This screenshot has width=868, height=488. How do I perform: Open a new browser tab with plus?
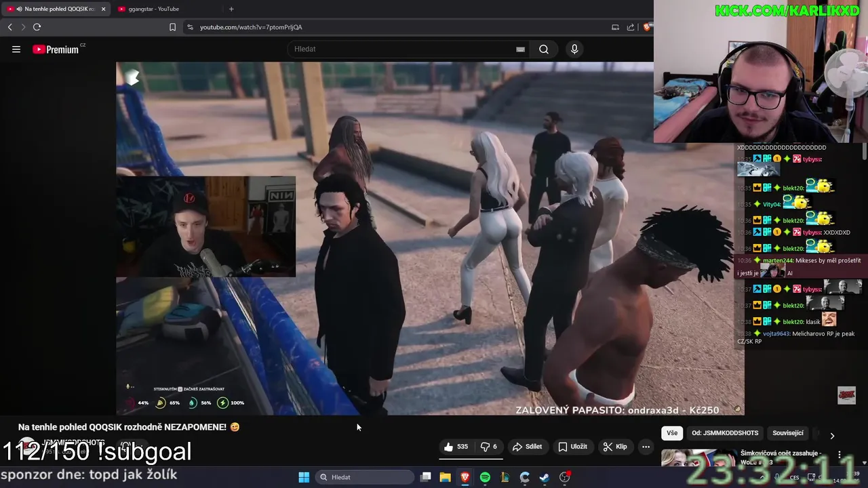pyautogui.click(x=231, y=9)
